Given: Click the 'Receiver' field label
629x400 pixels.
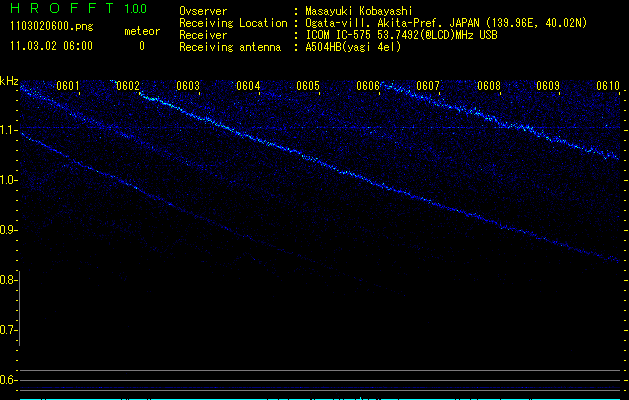Looking at the screenshot, I should tap(203, 35).
